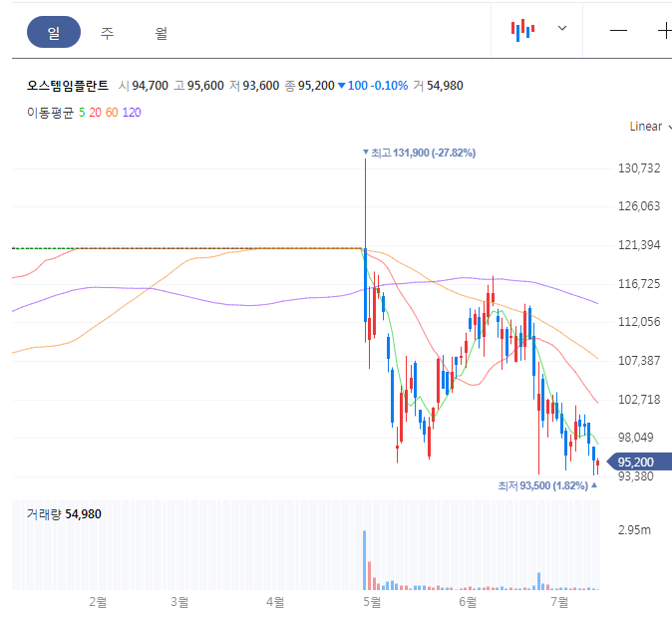Screen dimensions: 672x622
Task: Click the 7월 date axis label
Action: [x=559, y=602]
